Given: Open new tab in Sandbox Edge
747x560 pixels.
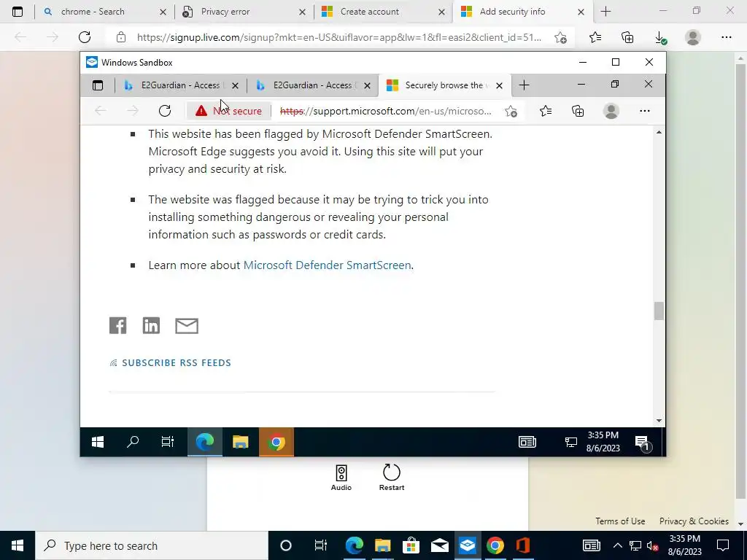Looking at the screenshot, I should (x=524, y=85).
